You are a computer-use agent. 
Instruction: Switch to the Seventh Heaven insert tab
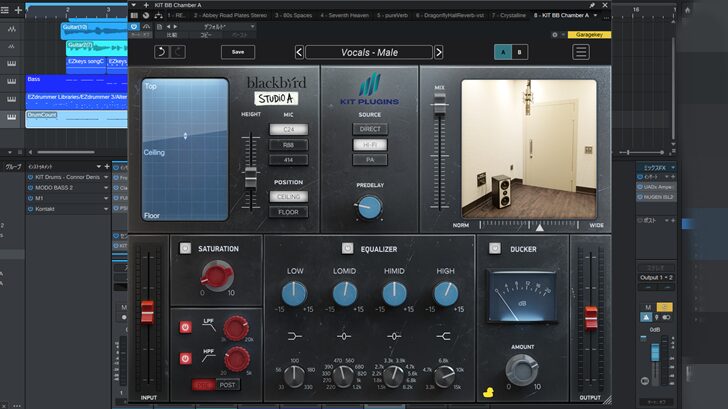pyautogui.click(x=344, y=15)
